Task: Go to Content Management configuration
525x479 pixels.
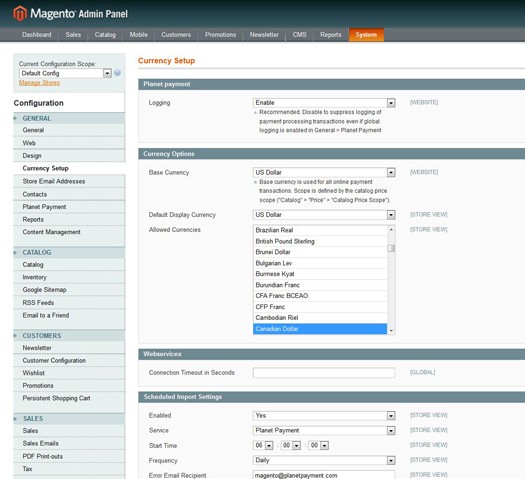Action: point(69,232)
